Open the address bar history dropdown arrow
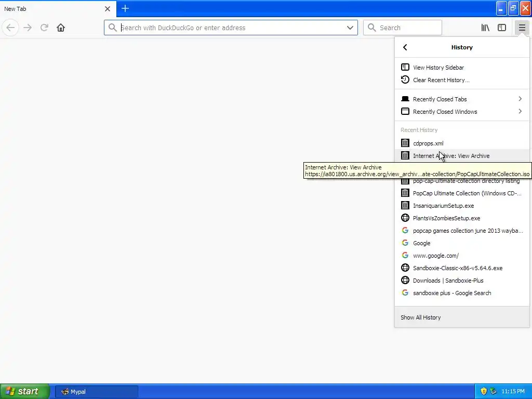Viewport: 532px width, 399px height. coord(350,28)
